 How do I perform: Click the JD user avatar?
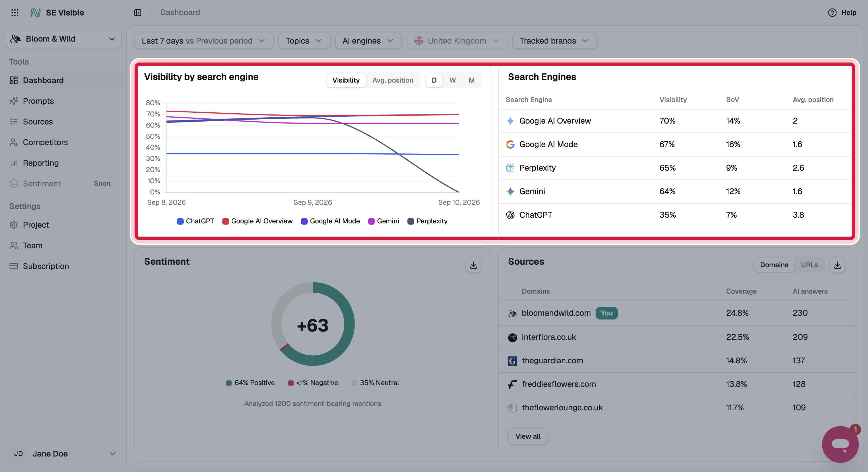pos(18,453)
